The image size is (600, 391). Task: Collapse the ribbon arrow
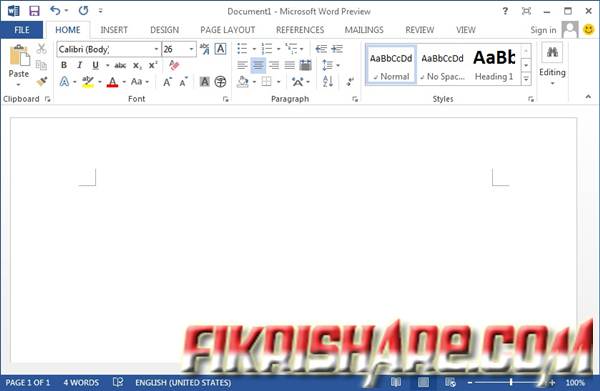[588, 97]
